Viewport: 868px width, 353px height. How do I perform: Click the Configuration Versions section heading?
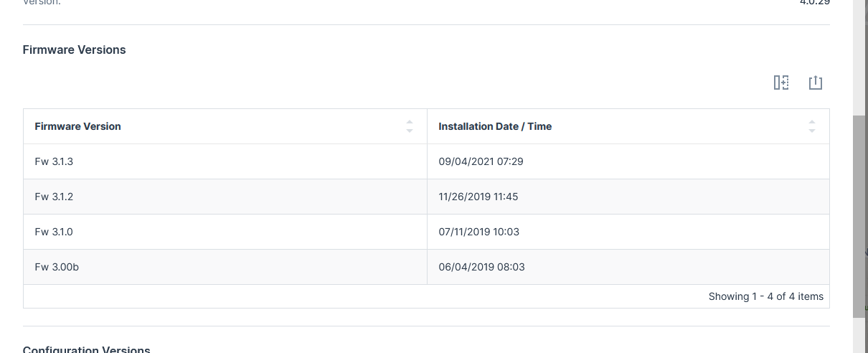pos(86,349)
